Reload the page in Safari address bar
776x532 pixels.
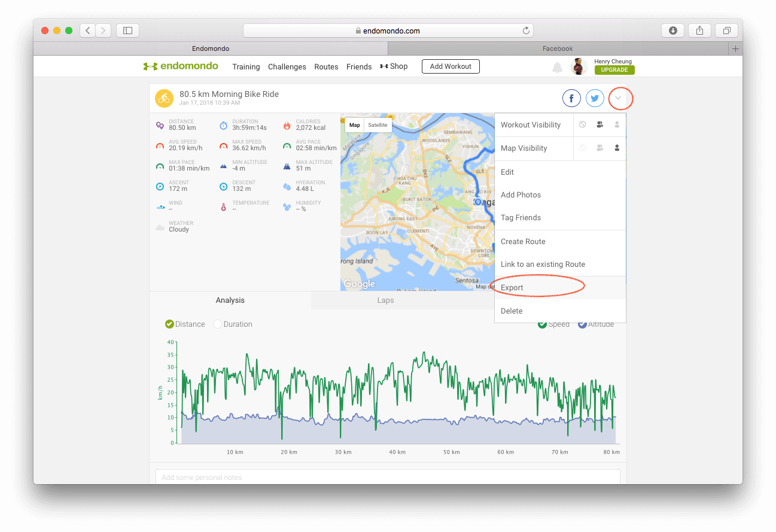pos(526,31)
